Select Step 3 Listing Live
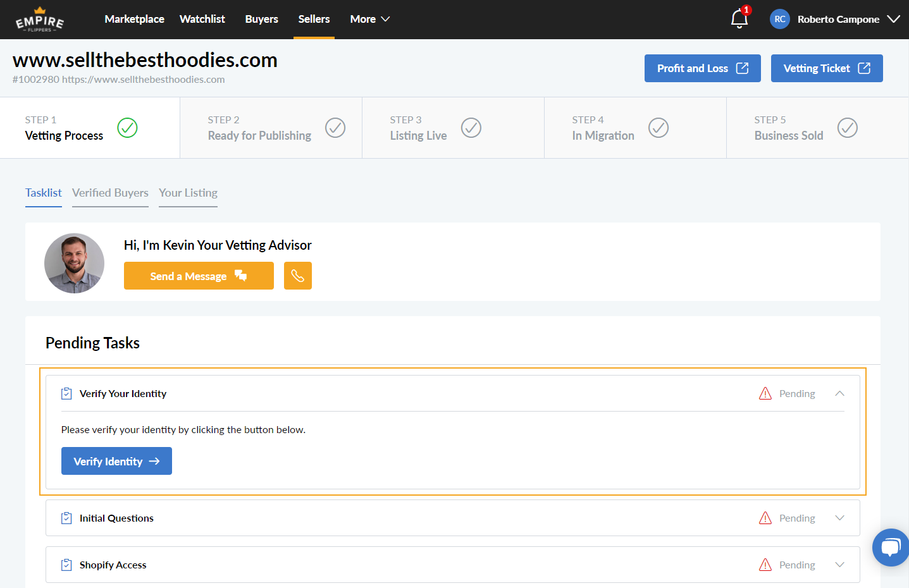This screenshot has height=588, width=909. [453, 128]
